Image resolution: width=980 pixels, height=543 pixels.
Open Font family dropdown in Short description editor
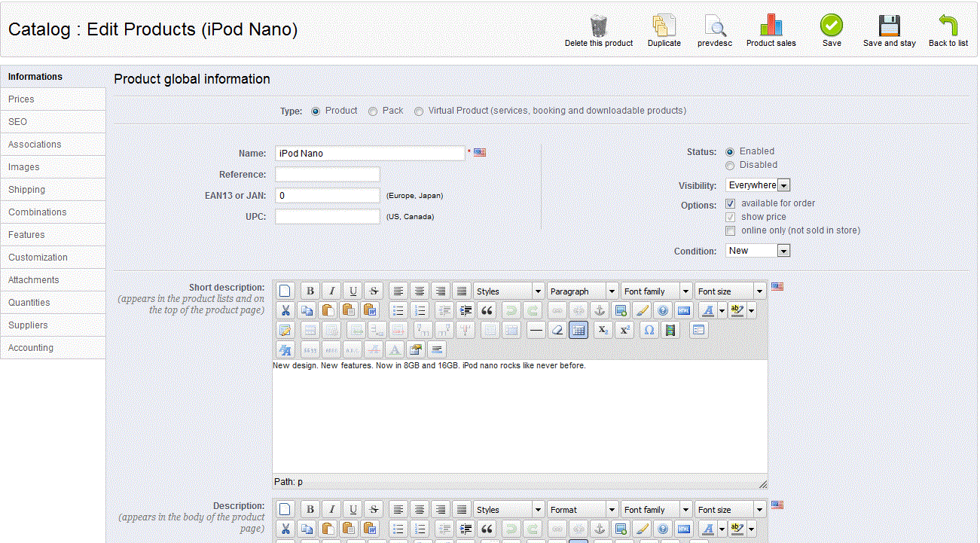pyautogui.click(x=656, y=291)
